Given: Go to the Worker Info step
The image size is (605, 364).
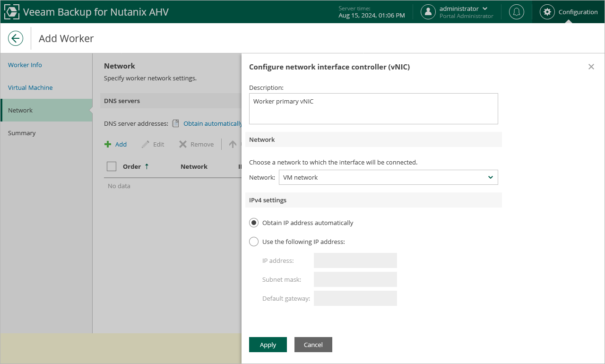Looking at the screenshot, I should (x=25, y=65).
